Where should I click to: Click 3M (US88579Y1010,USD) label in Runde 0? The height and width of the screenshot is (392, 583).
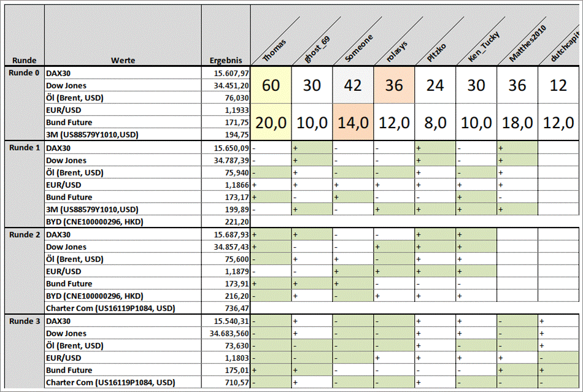(92, 134)
